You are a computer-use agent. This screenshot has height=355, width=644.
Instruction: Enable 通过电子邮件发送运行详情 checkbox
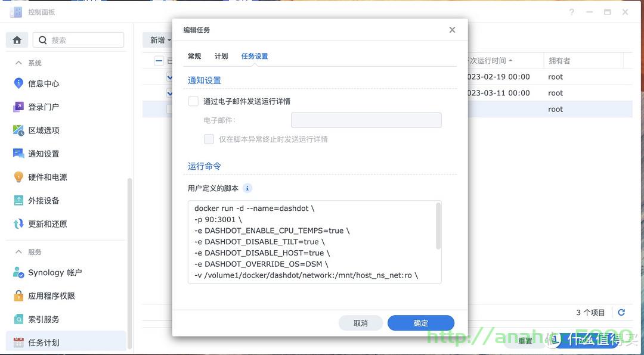point(193,101)
